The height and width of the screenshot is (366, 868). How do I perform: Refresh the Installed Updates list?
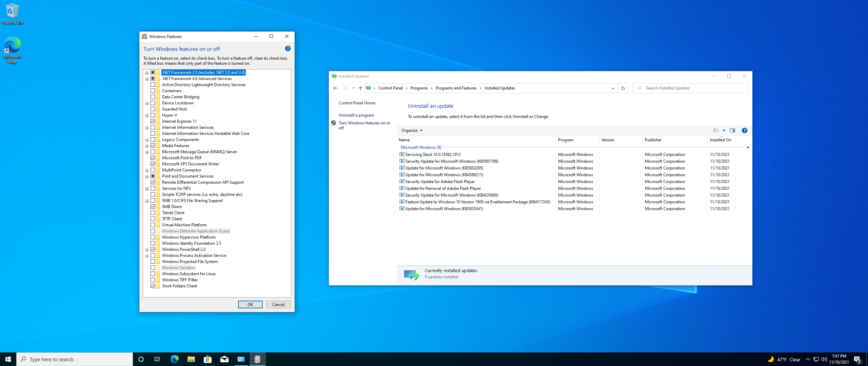623,88
